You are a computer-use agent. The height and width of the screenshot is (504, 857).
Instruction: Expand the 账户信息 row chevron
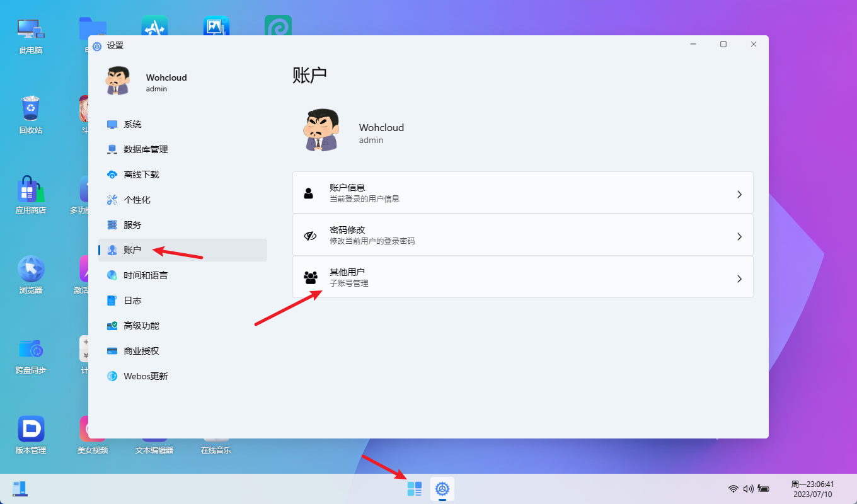click(x=739, y=195)
